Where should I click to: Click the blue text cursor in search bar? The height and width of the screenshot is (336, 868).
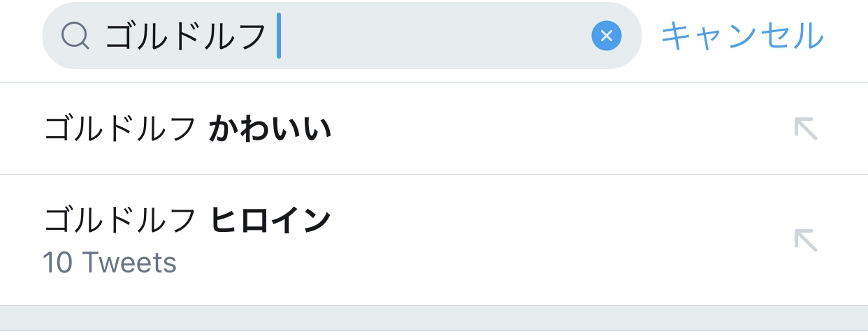[x=279, y=36]
